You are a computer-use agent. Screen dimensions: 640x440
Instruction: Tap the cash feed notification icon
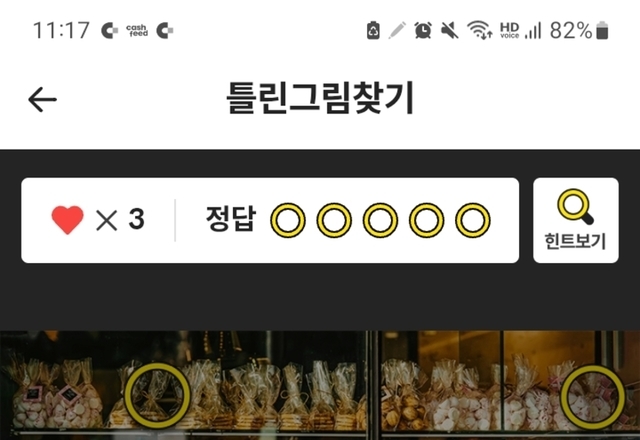point(137,30)
